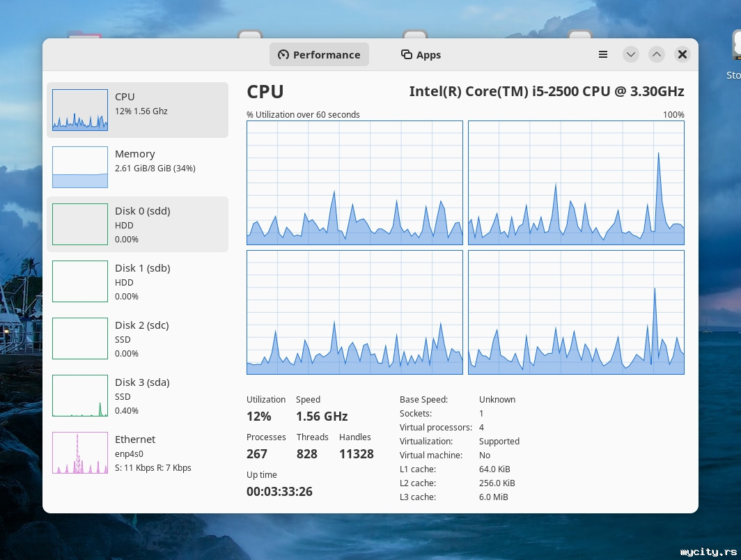Image resolution: width=741 pixels, height=560 pixels.
Task: Click the Up time value 00:03:33:26
Action: point(279,492)
